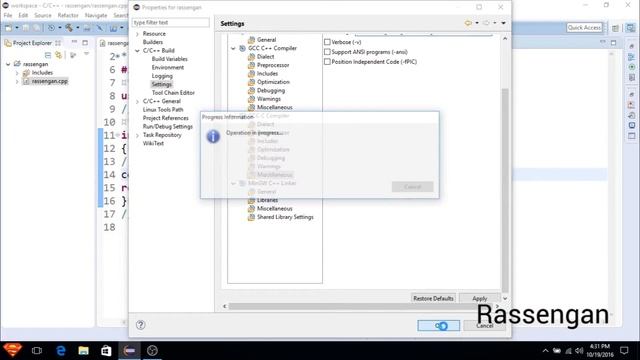Image resolution: width=640 pixels, height=360 pixels.
Task: Minimize the Project Explorer view
Action: tap(74, 42)
